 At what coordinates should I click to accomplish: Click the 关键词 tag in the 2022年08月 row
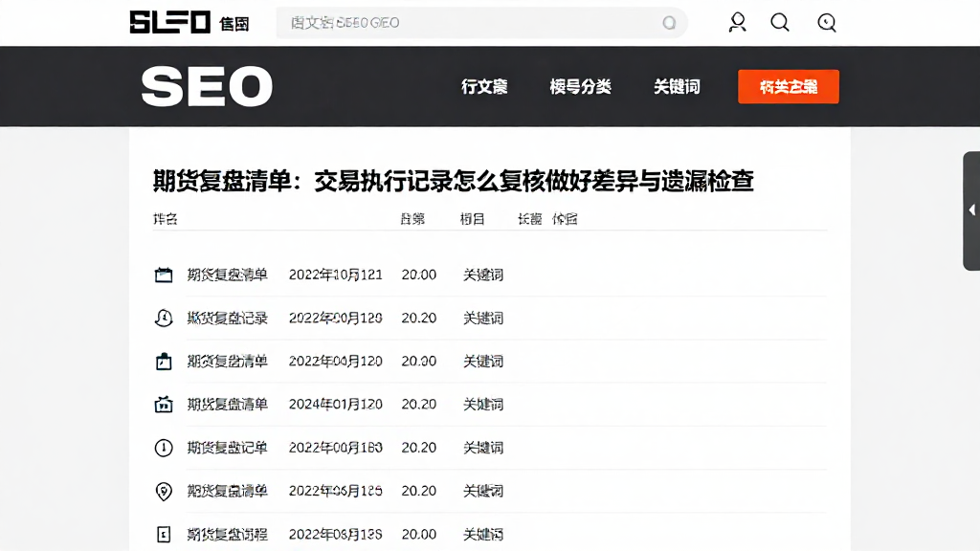click(483, 534)
